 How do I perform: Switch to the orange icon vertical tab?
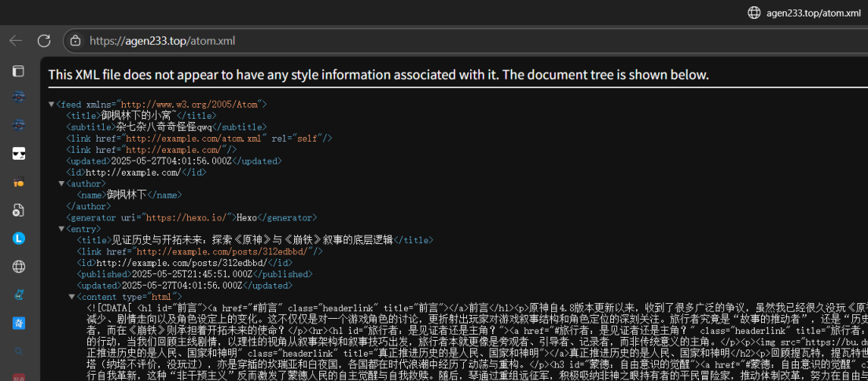tap(19, 182)
